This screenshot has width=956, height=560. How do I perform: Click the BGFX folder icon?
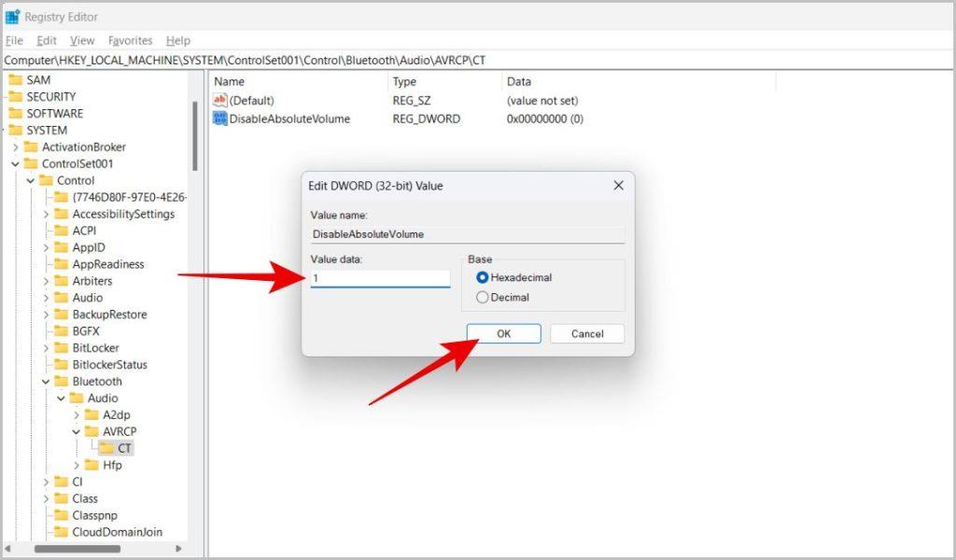62,331
